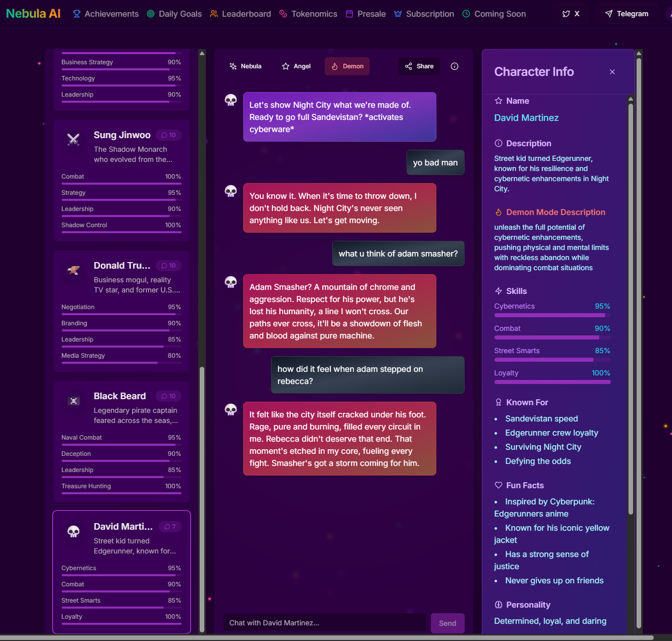Image resolution: width=672 pixels, height=641 pixels.
Task: Click the chat count badge on Black Beard
Action: [x=168, y=396]
